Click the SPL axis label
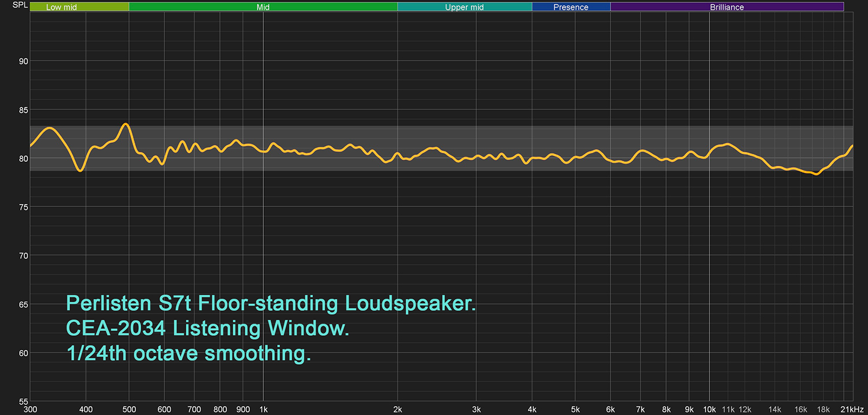The height and width of the screenshot is (415, 868). [x=20, y=6]
